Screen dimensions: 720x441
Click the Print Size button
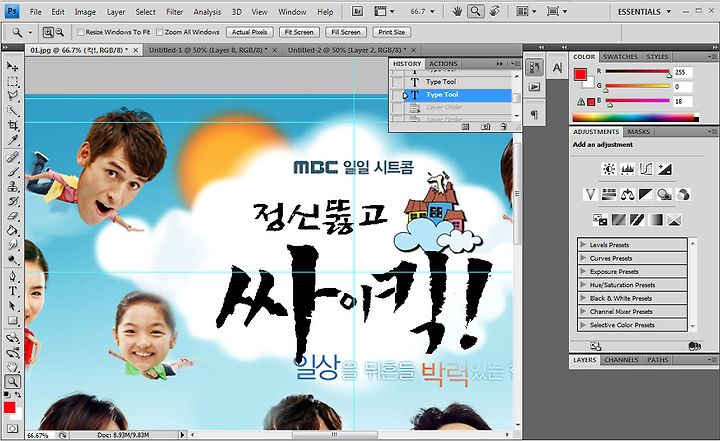(x=392, y=32)
